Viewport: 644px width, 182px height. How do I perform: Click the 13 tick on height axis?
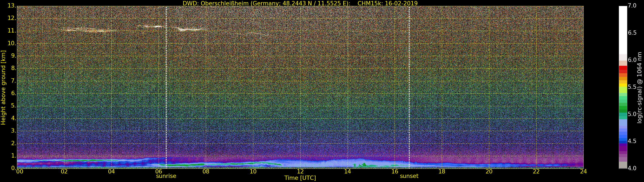tap(12, 6)
